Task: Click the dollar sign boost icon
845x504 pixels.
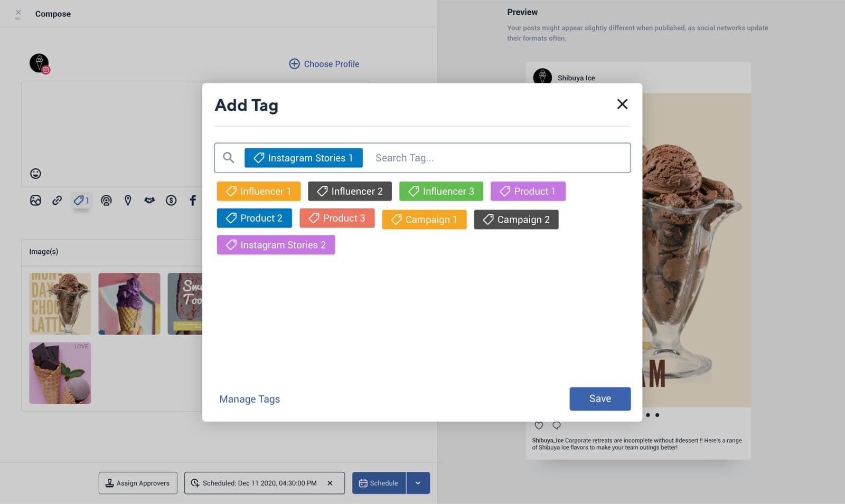Action: (171, 201)
